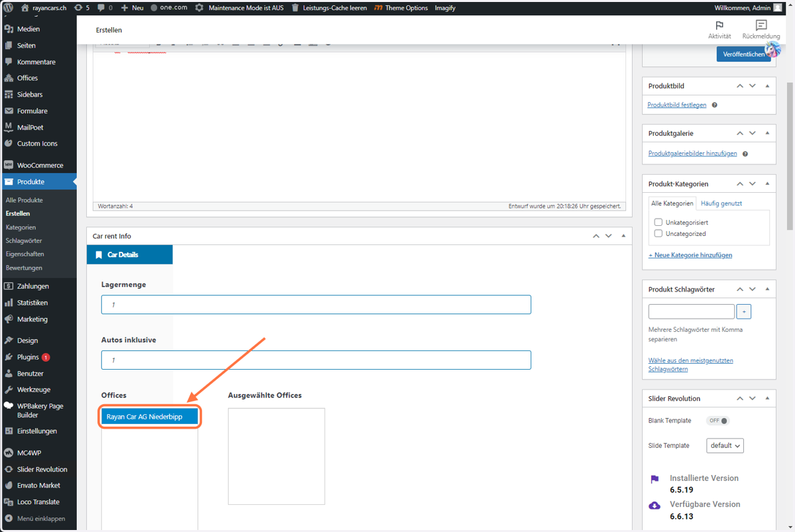Screen dimensions: 795x532
Task: Click the Seiten pages icon in sidebar
Action: (x=9, y=46)
